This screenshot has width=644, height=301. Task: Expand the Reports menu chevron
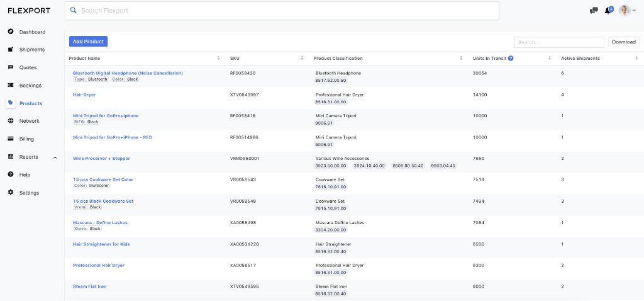coord(55,157)
